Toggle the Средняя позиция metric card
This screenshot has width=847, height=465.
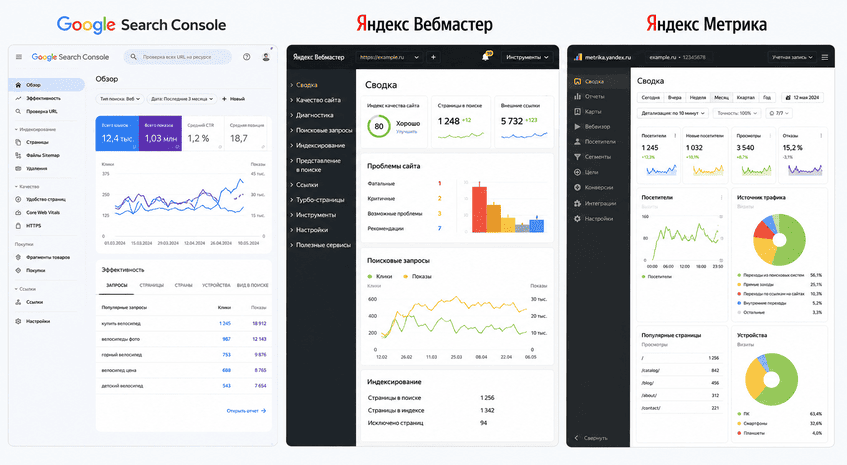[247, 133]
